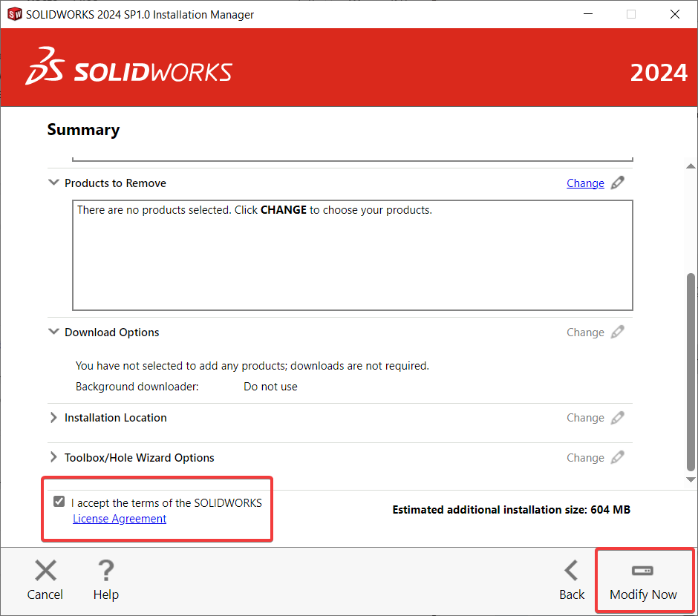The height and width of the screenshot is (616, 698).
Task: Click the pencil icon beside Installation Location
Action: [x=617, y=418]
